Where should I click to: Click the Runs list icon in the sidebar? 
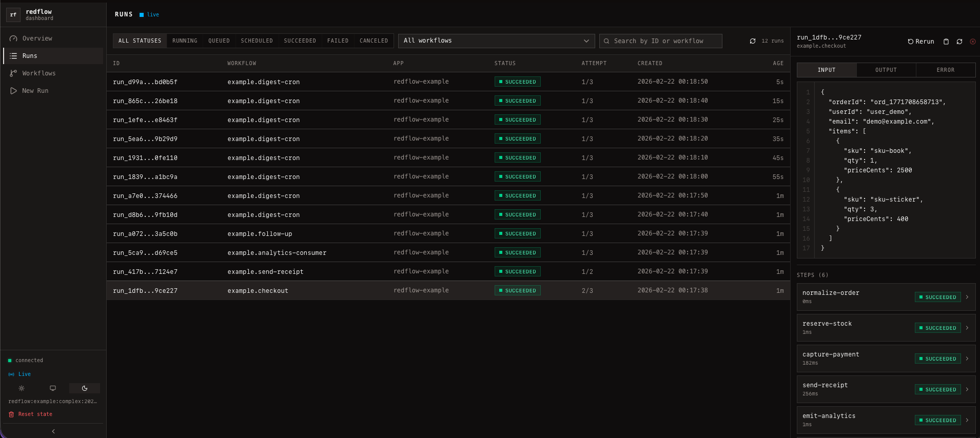pyautogui.click(x=13, y=56)
